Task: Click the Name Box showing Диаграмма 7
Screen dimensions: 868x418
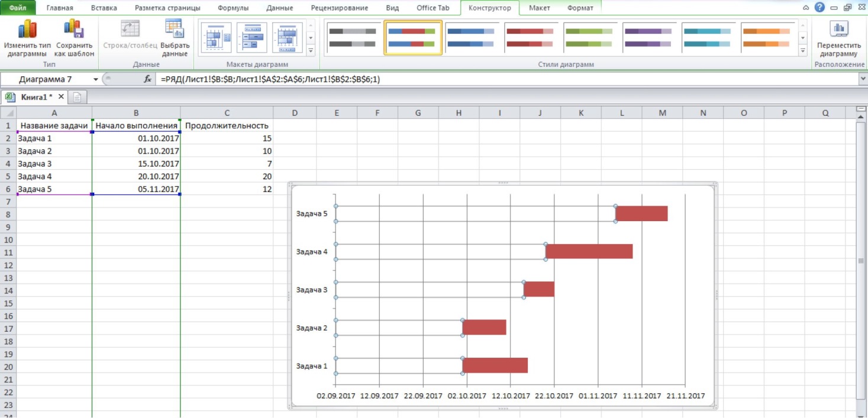Action: [46, 79]
